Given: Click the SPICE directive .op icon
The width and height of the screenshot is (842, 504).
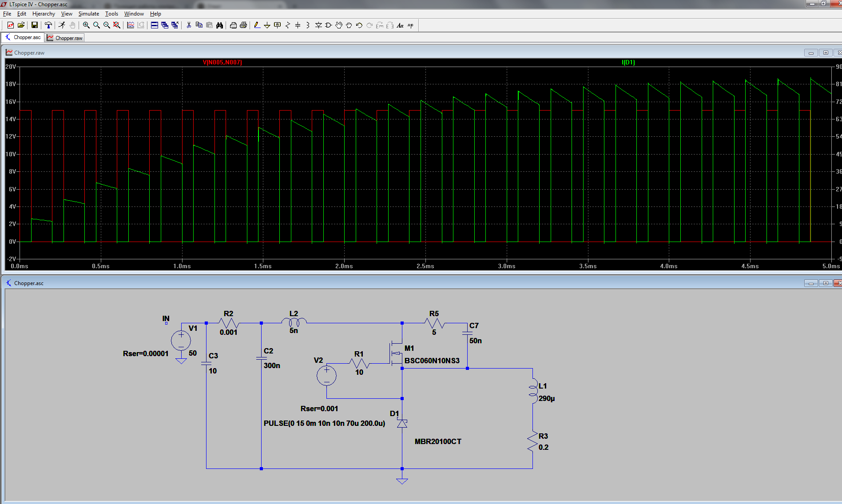Looking at the screenshot, I should pyautogui.click(x=410, y=25).
